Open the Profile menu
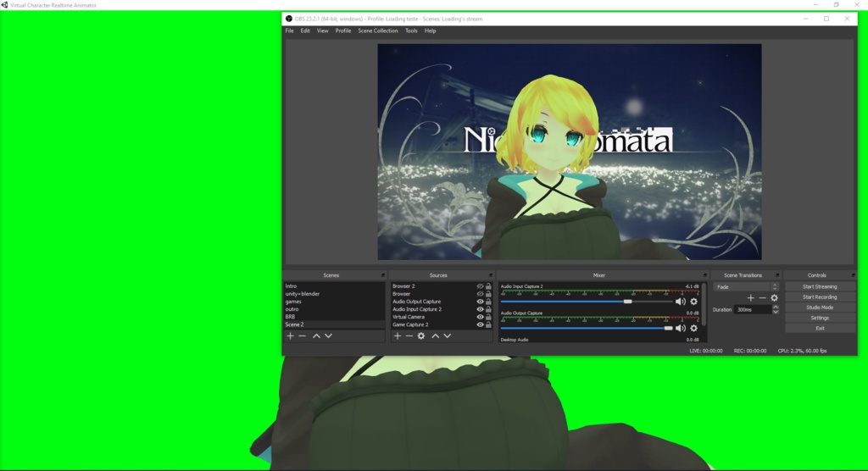 pos(343,31)
